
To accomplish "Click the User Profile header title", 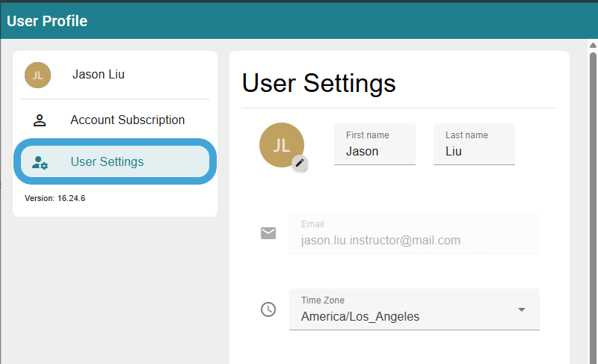I will click(x=47, y=21).
